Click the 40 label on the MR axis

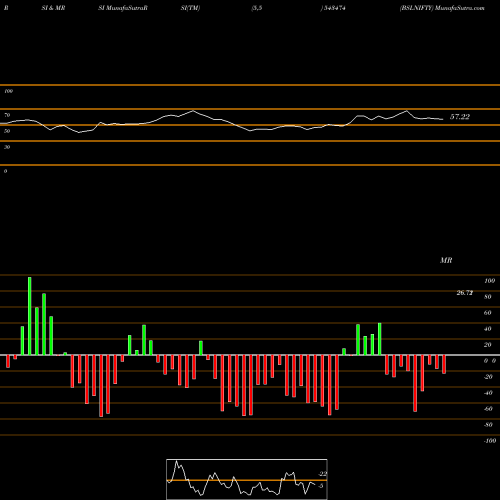pos(487,329)
